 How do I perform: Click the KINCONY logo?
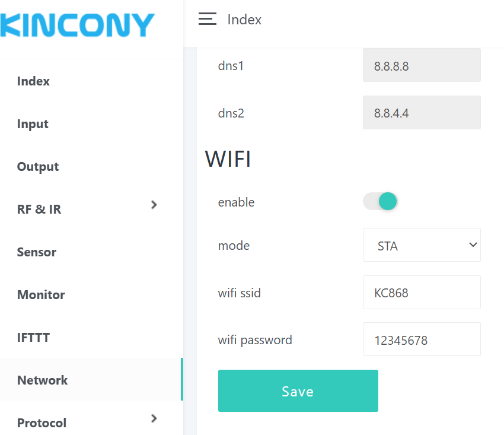coord(77,26)
